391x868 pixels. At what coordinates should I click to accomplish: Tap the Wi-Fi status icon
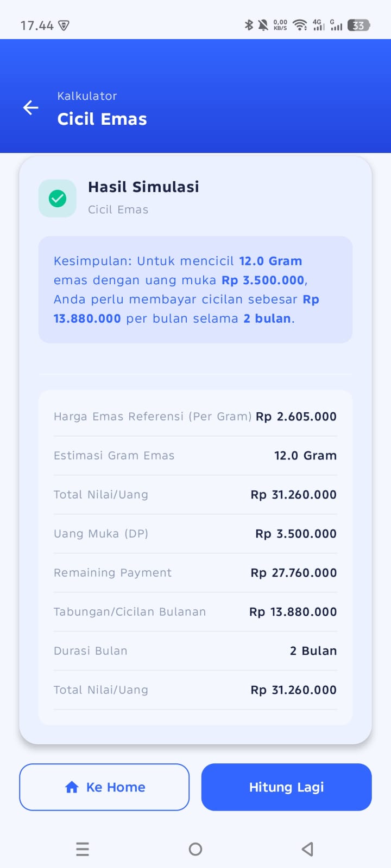300,25
